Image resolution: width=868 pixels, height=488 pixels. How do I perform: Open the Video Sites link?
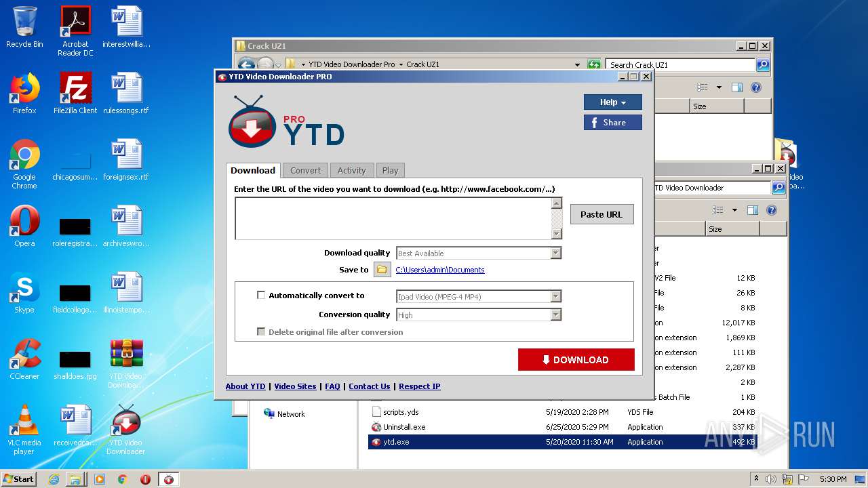295,386
